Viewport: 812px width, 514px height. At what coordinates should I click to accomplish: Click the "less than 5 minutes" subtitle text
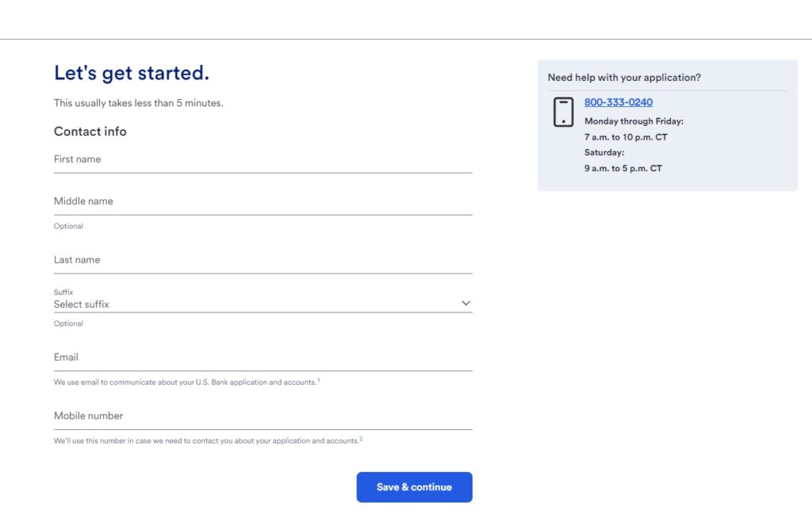click(178, 103)
